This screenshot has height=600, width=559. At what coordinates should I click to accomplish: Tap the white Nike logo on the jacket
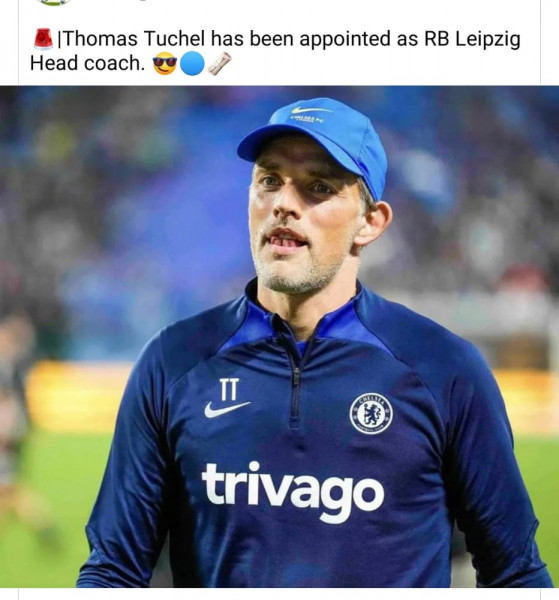coord(227,409)
